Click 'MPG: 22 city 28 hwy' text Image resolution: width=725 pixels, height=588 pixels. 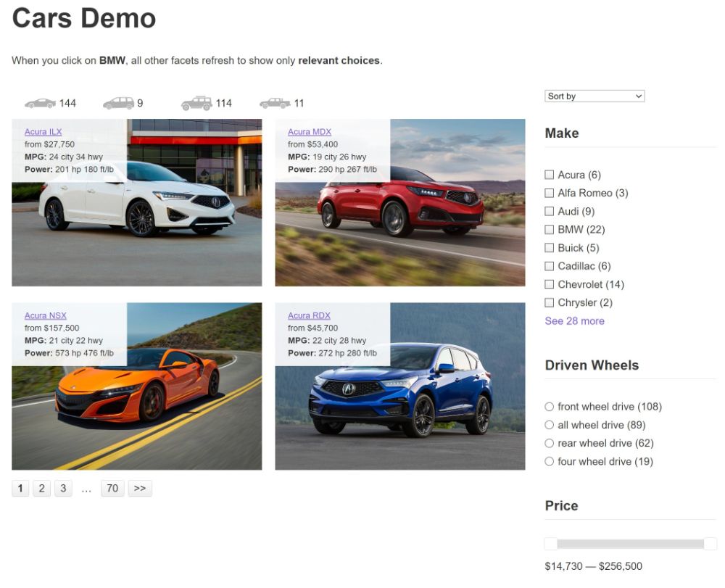(327, 340)
